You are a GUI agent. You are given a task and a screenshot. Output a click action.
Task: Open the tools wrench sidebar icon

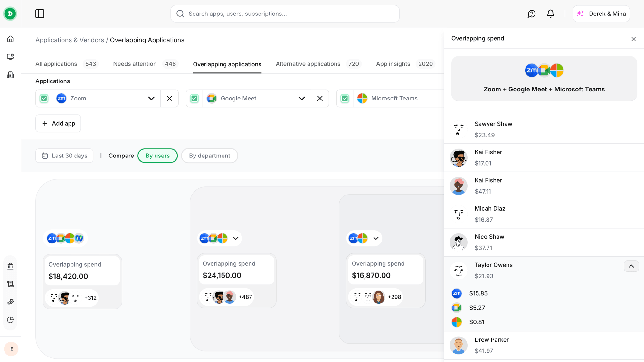[10, 302]
